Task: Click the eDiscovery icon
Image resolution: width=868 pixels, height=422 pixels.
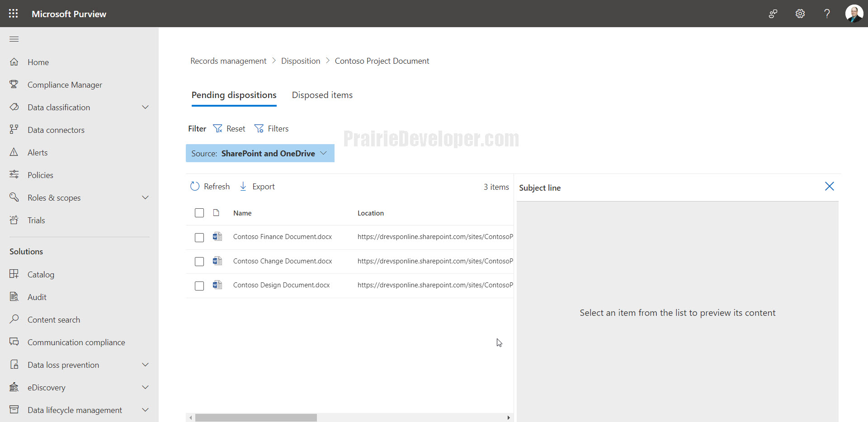Action: tap(14, 387)
